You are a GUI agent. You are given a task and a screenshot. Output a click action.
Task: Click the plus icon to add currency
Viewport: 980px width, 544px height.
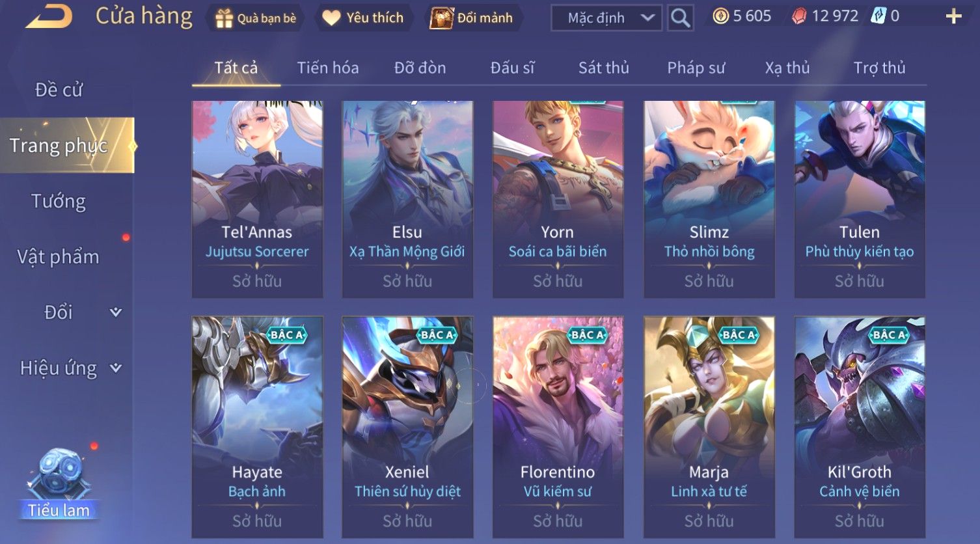[953, 16]
